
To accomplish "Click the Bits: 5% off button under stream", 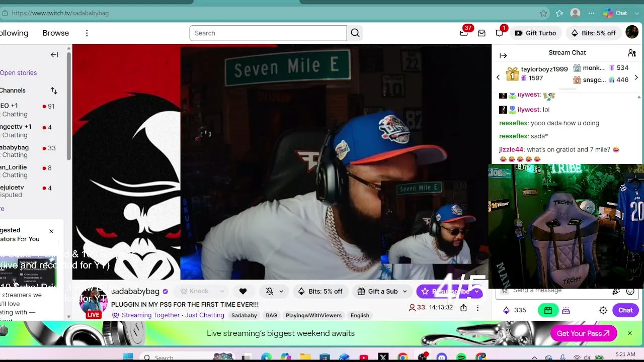I will click(320, 291).
